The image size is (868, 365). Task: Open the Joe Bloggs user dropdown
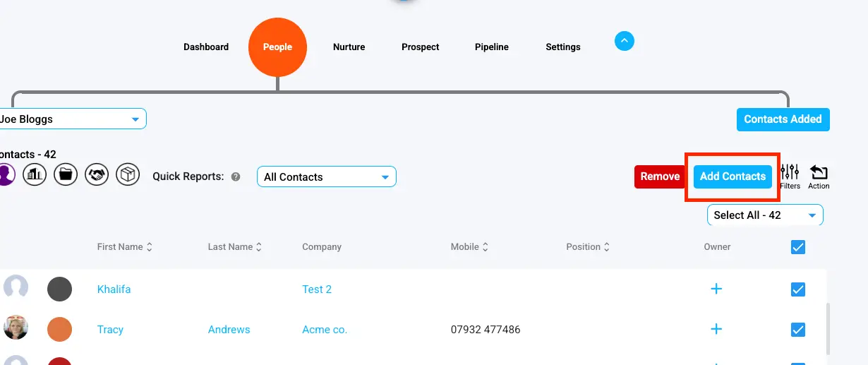click(73, 119)
